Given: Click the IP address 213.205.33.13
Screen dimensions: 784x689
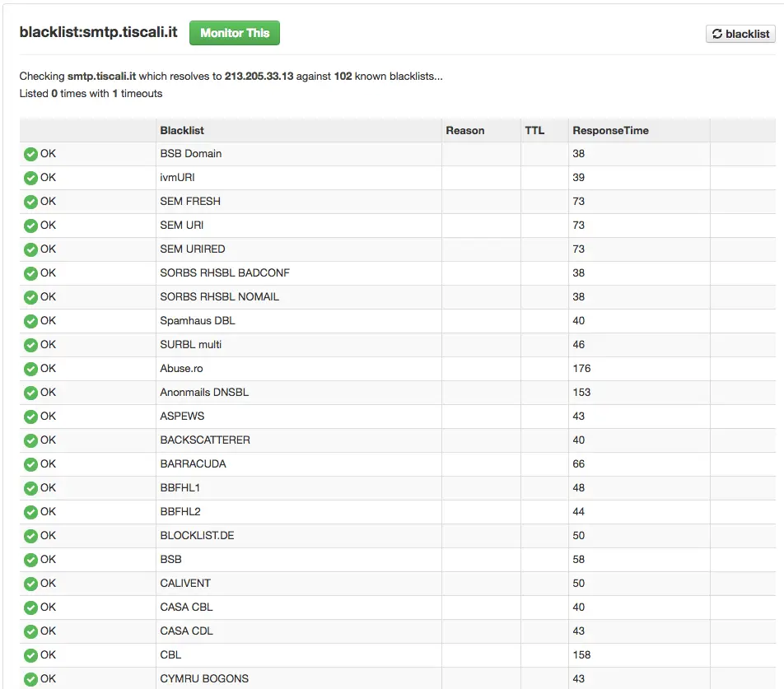Looking at the screenshot, I should 259,76.
